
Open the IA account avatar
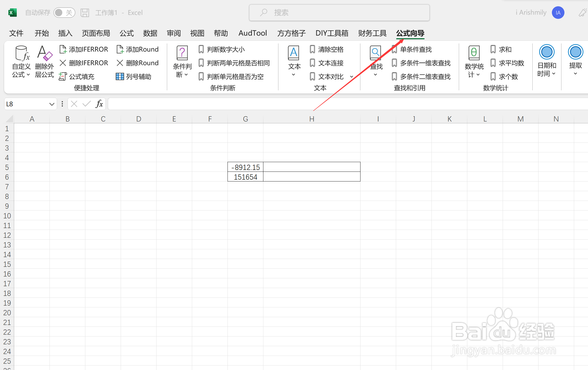click(x=558, y=13)
